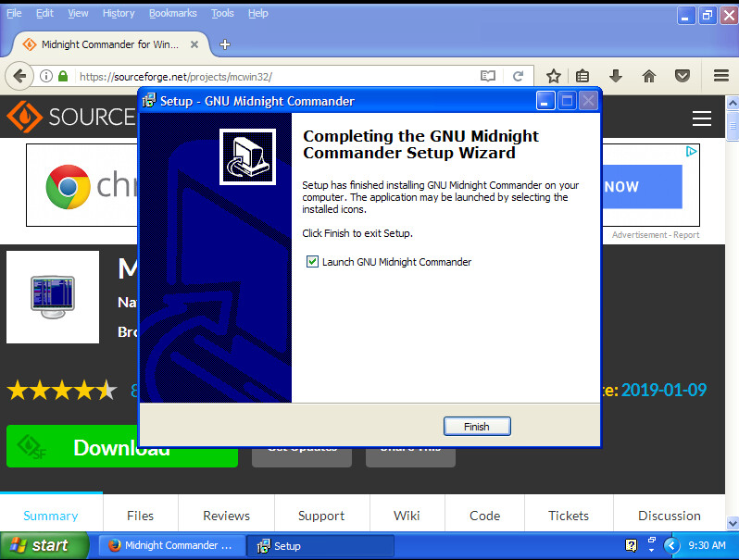Click the NOW button in the advertisement
This screenshot has width=739, height=560.
[643, 186]
